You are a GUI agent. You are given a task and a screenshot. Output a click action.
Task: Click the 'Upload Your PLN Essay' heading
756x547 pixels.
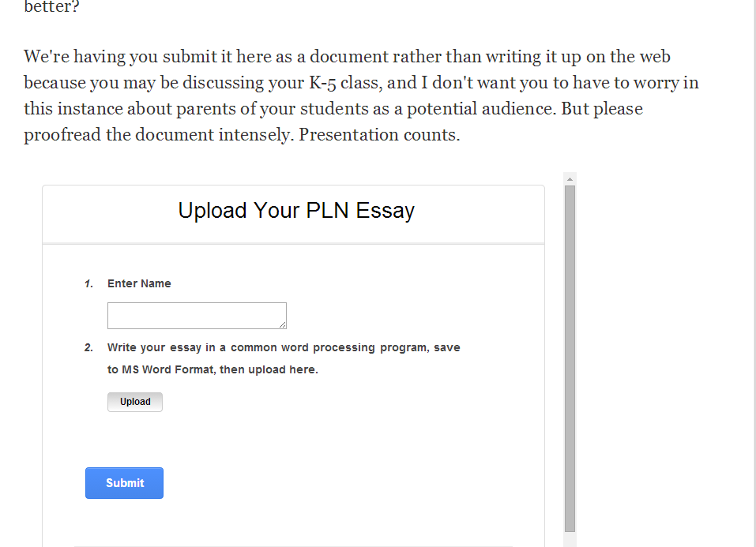point(296,211)
